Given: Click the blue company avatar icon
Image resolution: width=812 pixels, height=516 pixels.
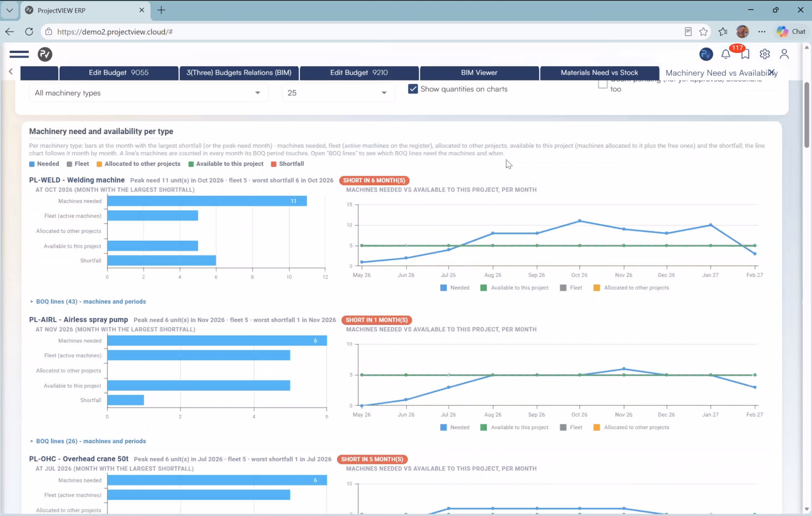Looking at the screenshot, I should coord(706,54).
